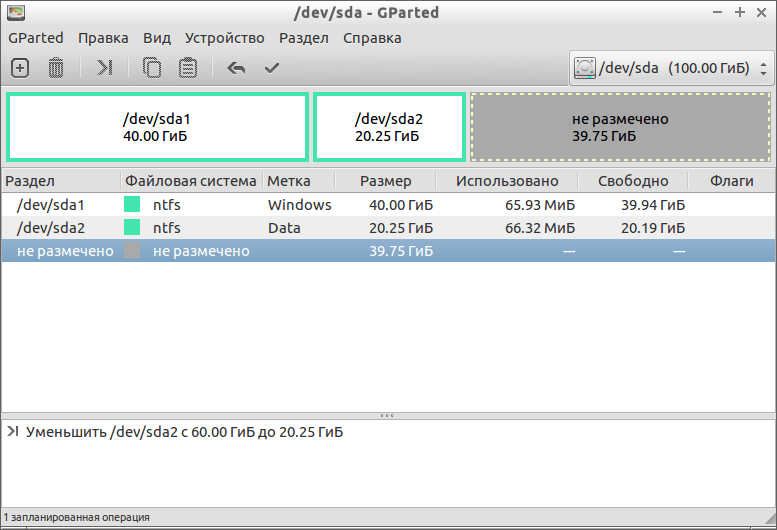Click the 39.94 ГиБ free value
This screenshot has height=530, width=777.
coord(653,205)
